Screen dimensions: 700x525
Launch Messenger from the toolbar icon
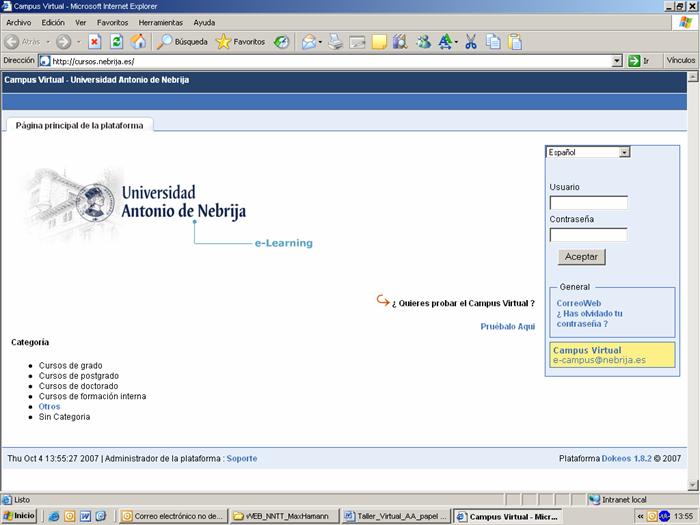click(423, 42)
